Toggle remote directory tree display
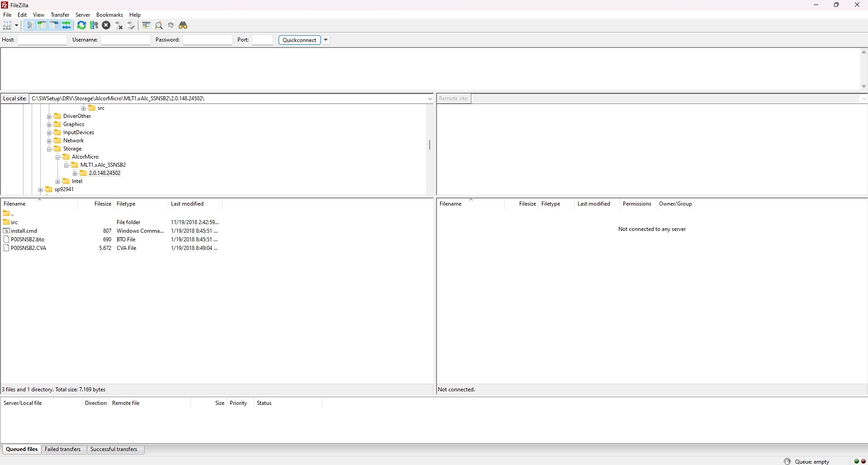868x465 pixels. pos(54,25)
